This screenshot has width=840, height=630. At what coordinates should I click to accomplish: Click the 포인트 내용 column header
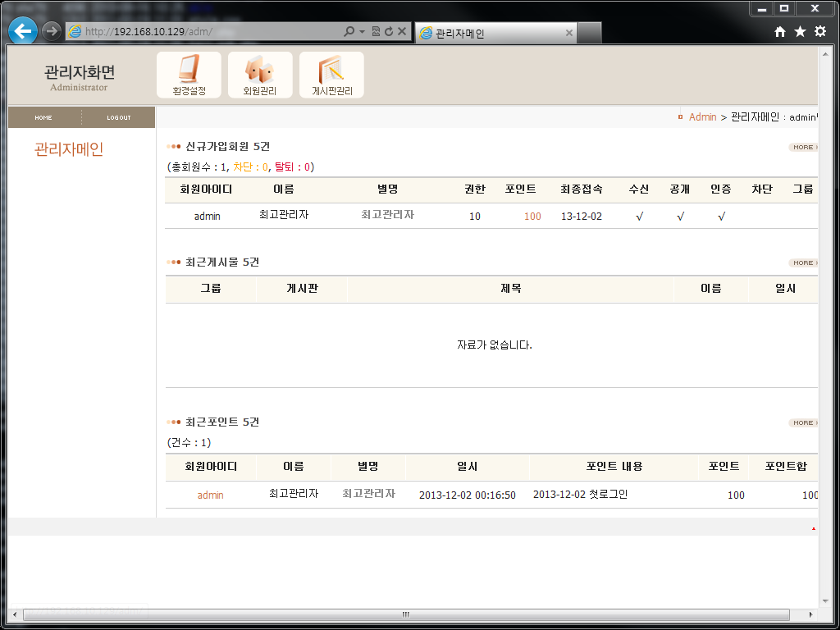614,467
